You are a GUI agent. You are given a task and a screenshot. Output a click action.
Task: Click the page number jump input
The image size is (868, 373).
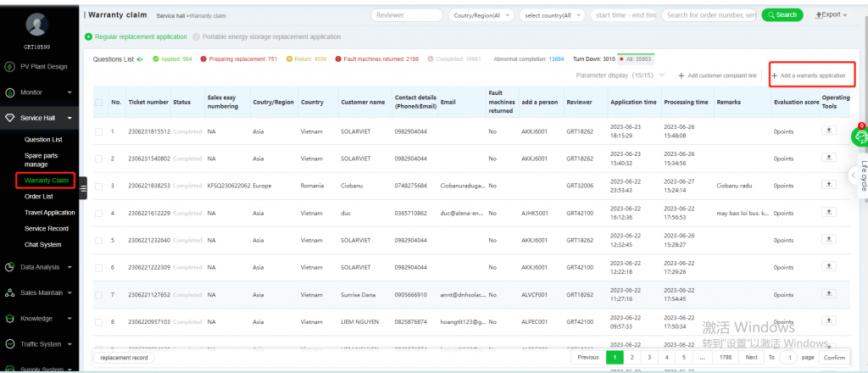pos(788,358)
